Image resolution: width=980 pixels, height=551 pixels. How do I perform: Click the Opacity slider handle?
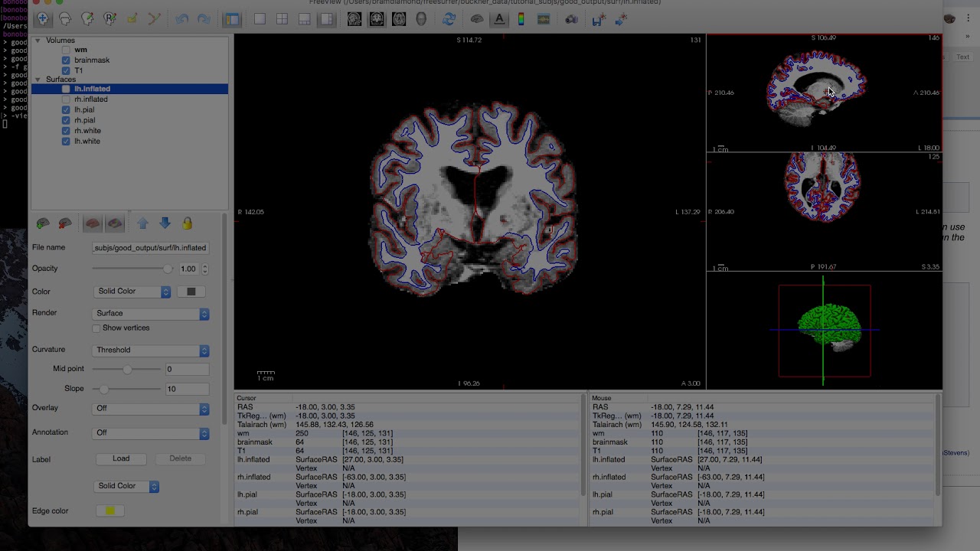168,269
